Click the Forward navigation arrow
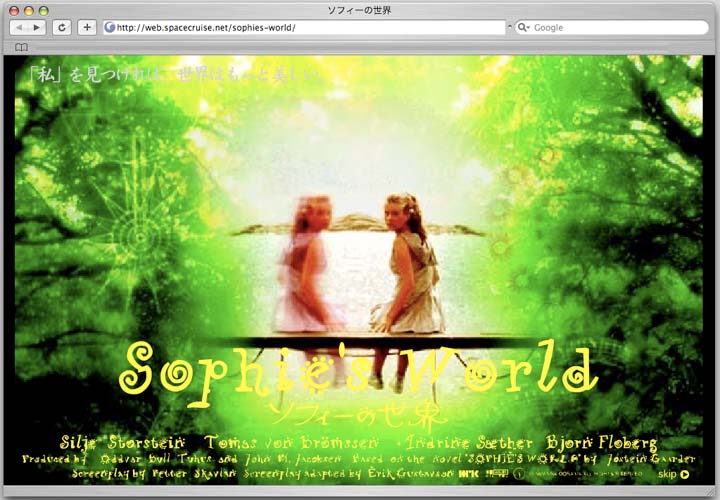 tap(37, 27)
